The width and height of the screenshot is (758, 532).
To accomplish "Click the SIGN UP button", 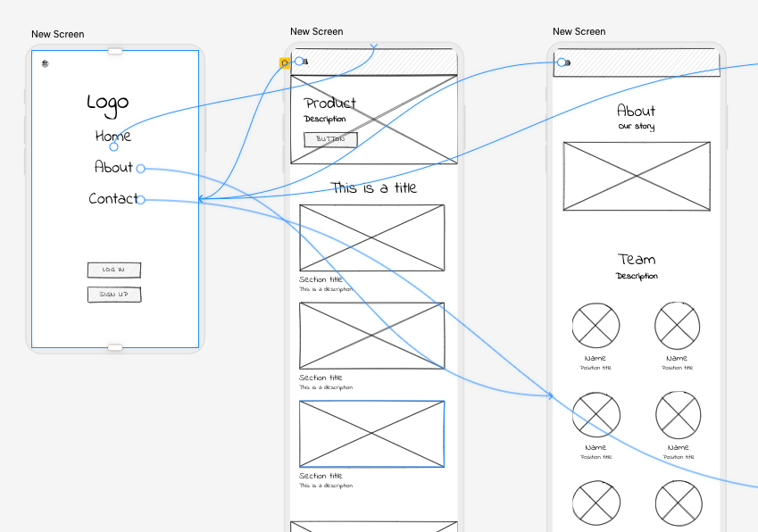I will [x=113, y=295].
